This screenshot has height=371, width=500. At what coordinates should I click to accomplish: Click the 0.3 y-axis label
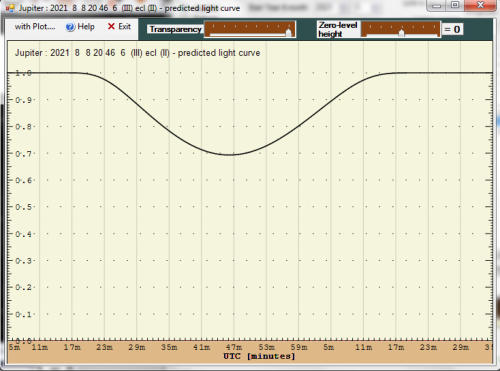[23, 261]
